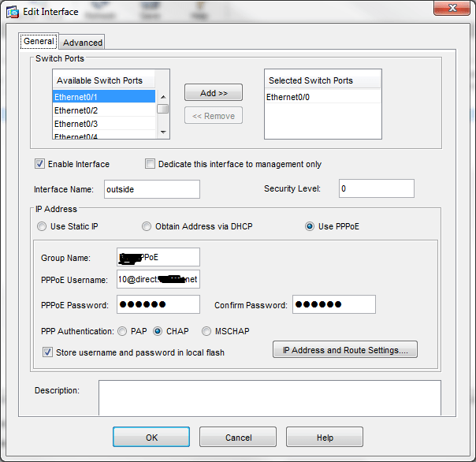Screen dimensions: 476x462
Task: Open IP Address and Route Settings
Action: point(344,350)
